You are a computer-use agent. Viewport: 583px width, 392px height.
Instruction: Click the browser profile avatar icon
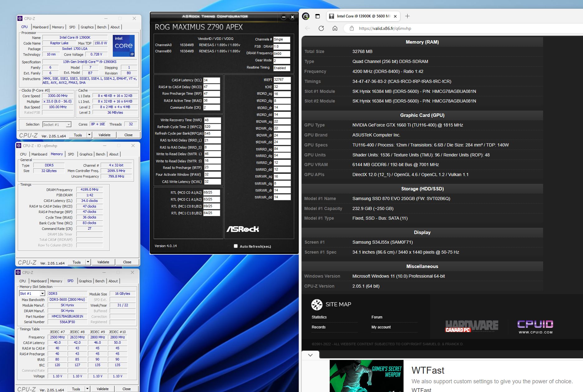pyautogui.click(x=306, y=16)
